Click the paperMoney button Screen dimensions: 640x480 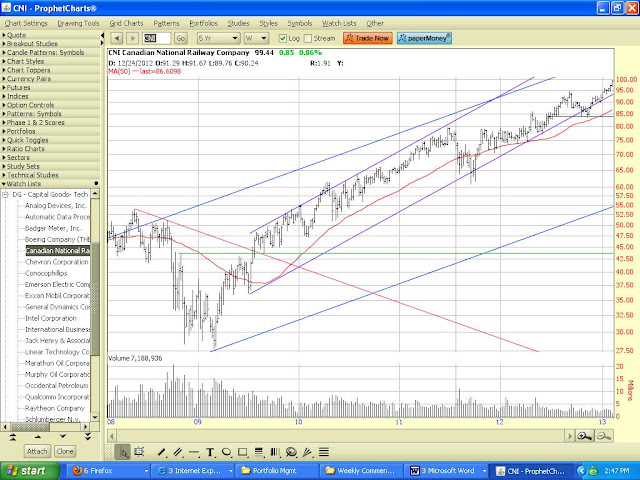(424, 38)
